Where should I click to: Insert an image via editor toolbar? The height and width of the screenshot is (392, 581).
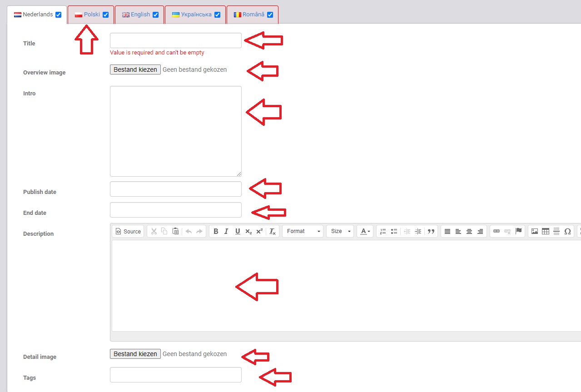pyautogui.click(x=535, y=231)
